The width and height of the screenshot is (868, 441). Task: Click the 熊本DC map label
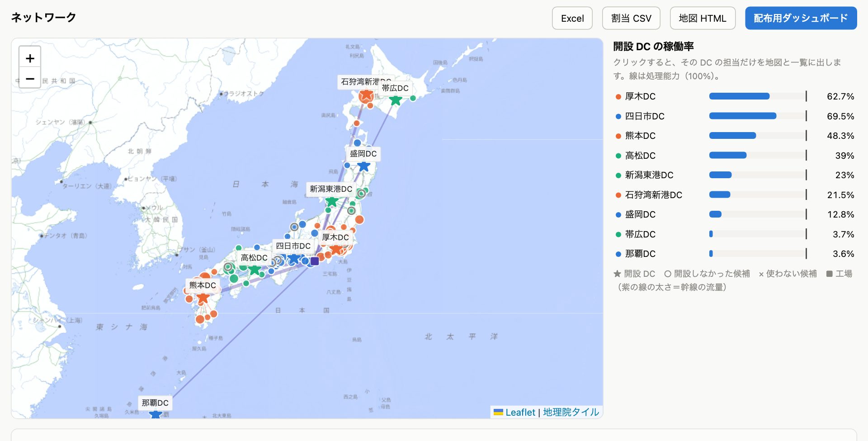click(x=203, y=285)
